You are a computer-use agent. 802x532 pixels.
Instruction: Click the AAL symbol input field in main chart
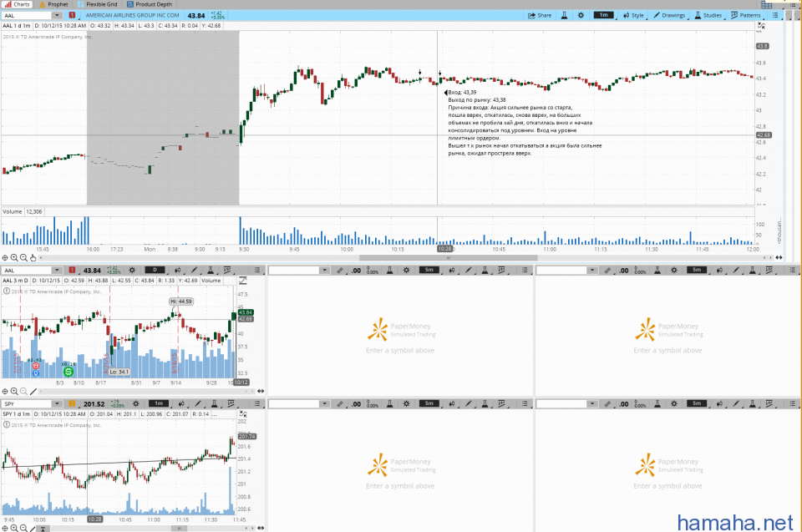[x=27, y=15]
